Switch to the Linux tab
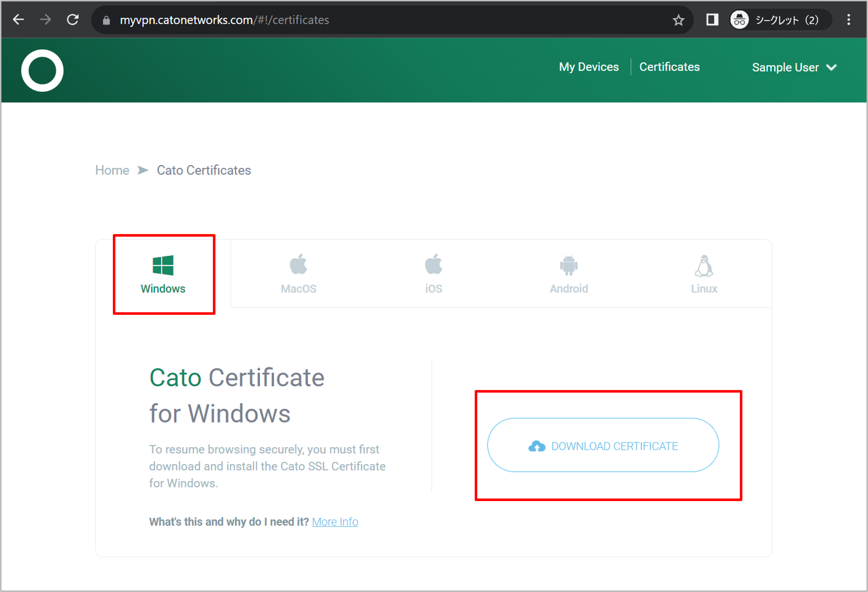Viewport: 868px width, 592px height. point(704,274)
